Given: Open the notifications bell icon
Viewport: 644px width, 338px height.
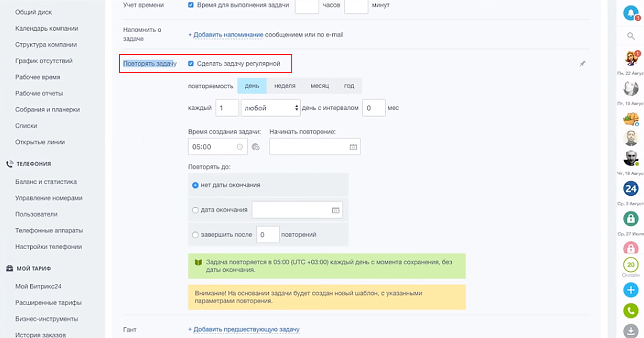Looking at the screenshot, I should click(630, 13).
